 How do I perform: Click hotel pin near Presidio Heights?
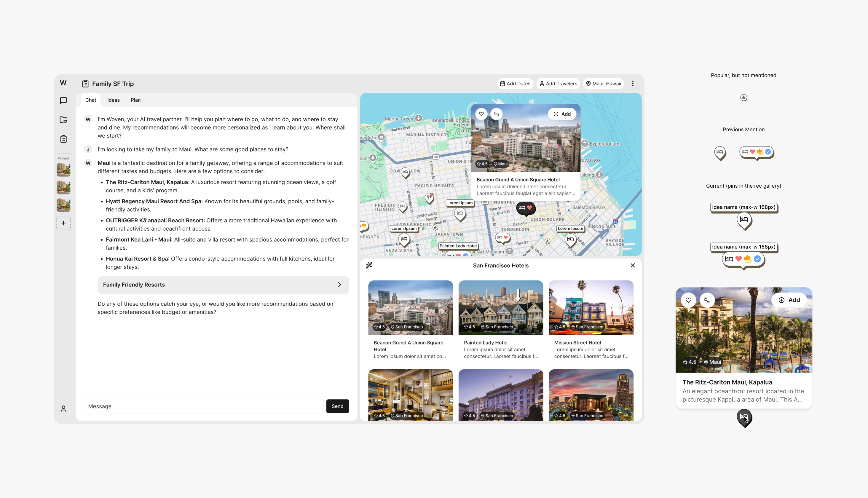coord(403,207)
